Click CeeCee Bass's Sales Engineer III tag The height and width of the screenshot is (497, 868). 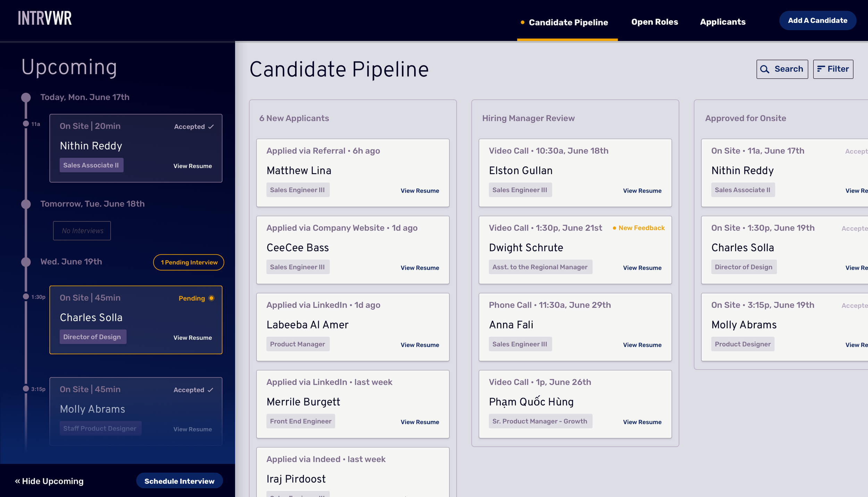pos(298,267)
